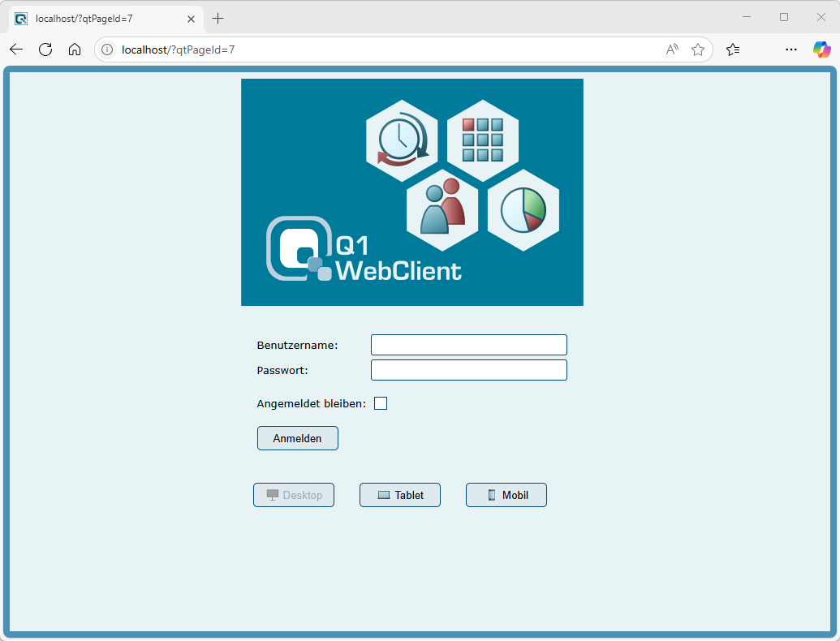Screen dimensions: 840x641
Task: Focus the Passwort input field
Action: tap(469, 370)
